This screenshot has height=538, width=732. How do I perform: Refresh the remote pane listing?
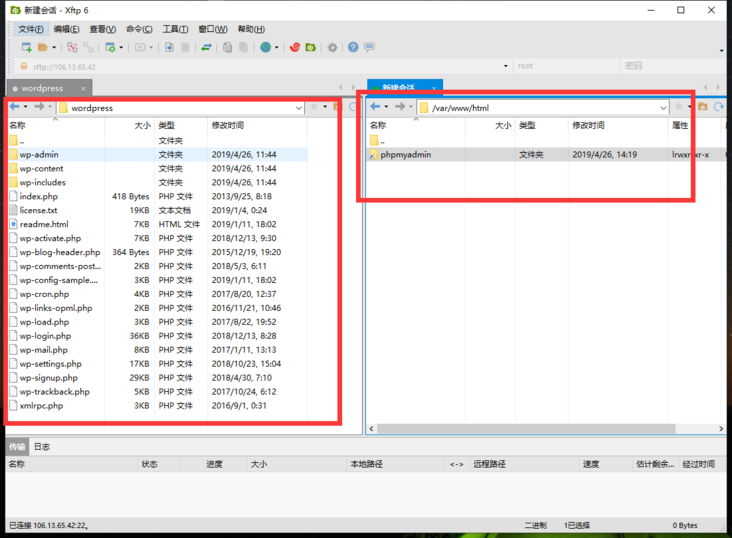click(718, 106)
